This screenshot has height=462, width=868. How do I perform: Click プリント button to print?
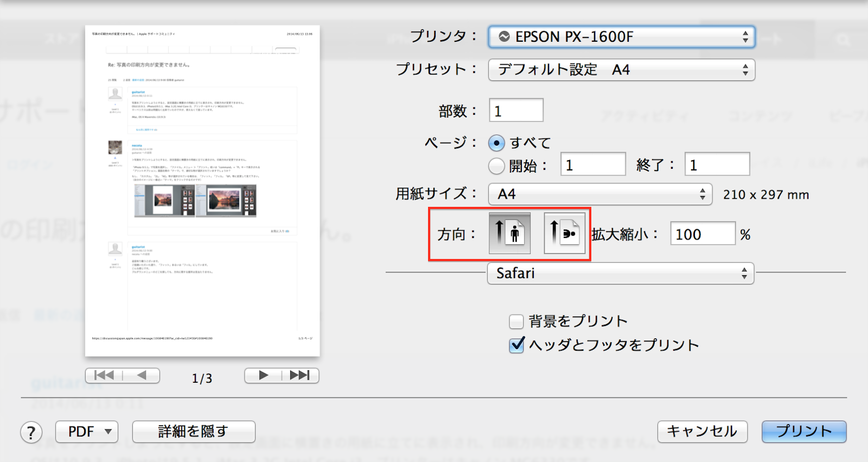pos(804,432)
